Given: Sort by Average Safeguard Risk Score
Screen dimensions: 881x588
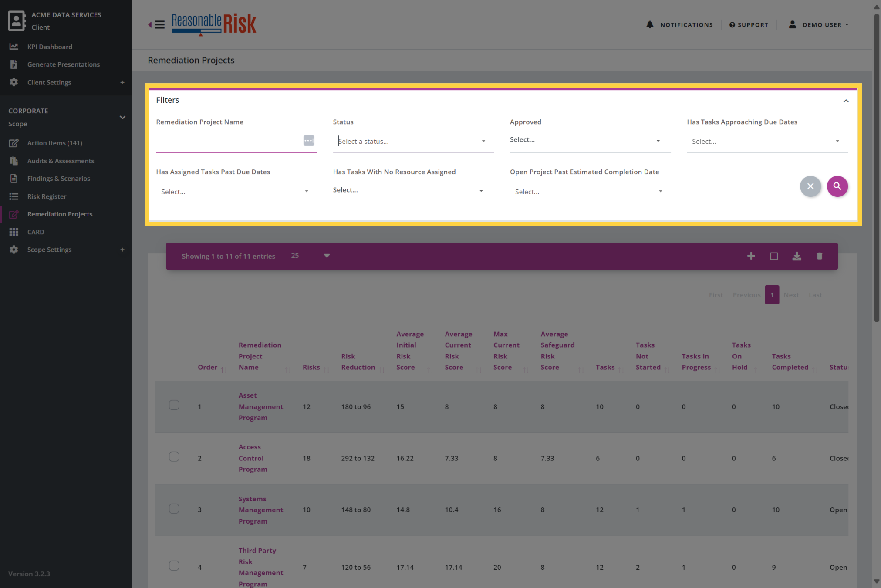Looking at the screenshot, I should [562, 351].
